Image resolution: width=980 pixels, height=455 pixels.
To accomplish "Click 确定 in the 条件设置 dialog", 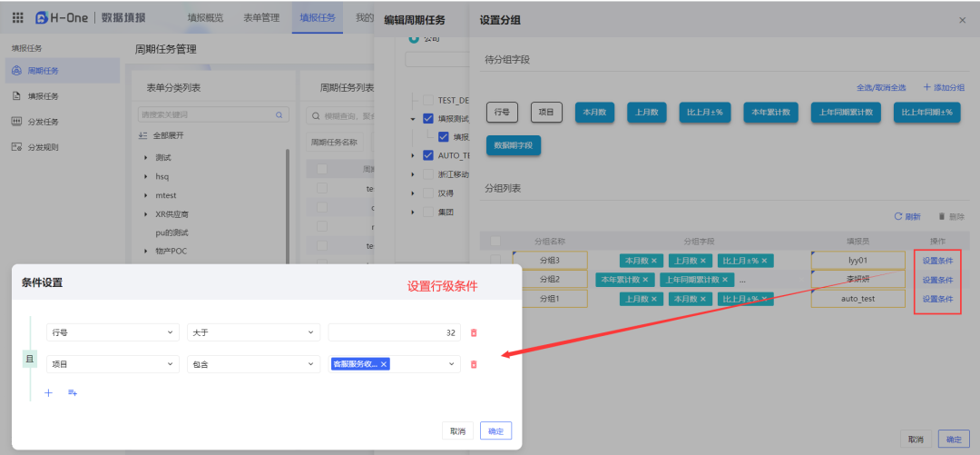I will (495, 431).
